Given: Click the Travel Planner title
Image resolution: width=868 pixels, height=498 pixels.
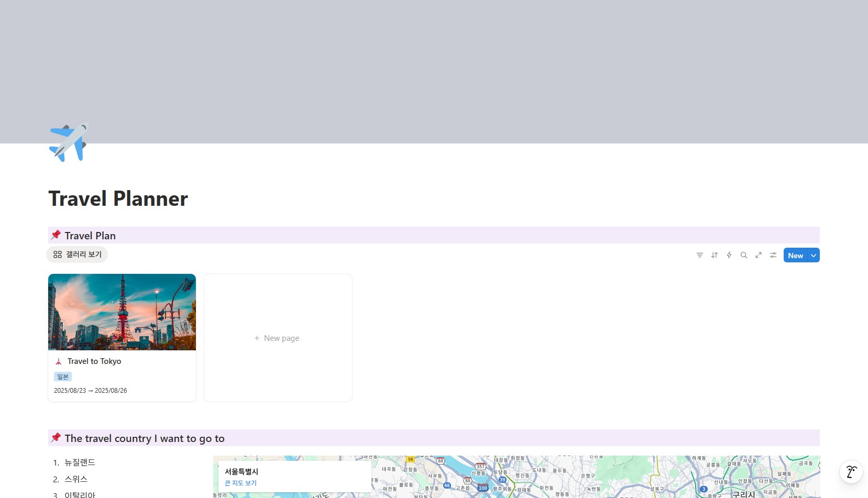Looking at the screenshot, I should pos(118,199).
